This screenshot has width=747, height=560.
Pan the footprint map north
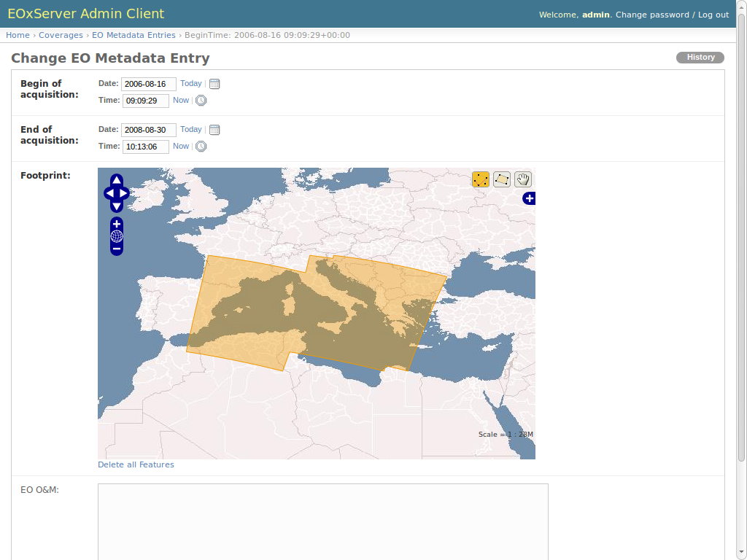pyautogui.click(x=117, y=180)
